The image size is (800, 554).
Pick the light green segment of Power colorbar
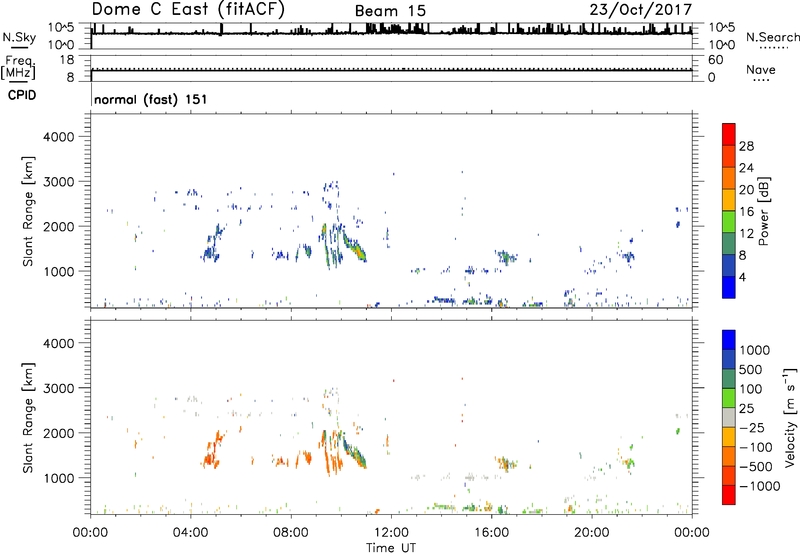click(x=729, y=221)
